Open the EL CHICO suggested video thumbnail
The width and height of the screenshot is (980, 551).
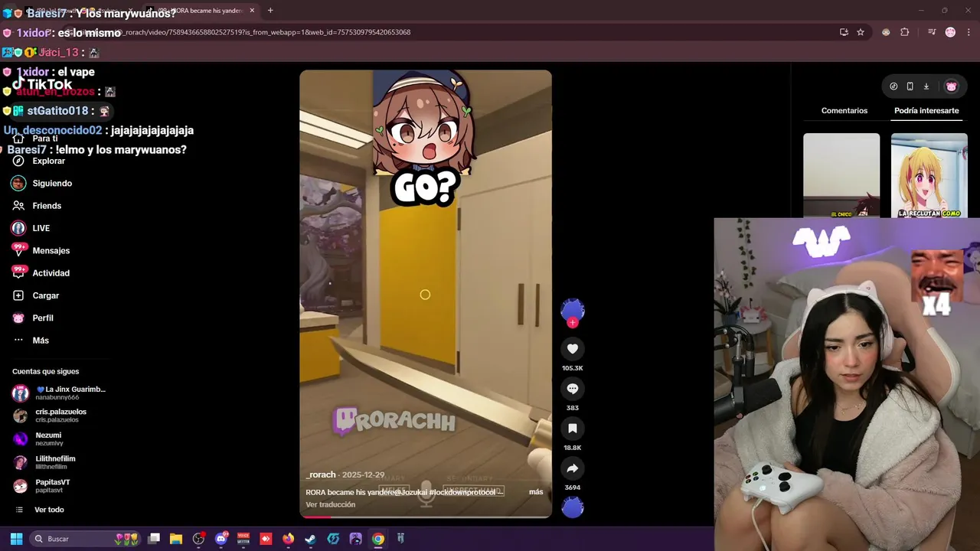[x=841, y=176]
